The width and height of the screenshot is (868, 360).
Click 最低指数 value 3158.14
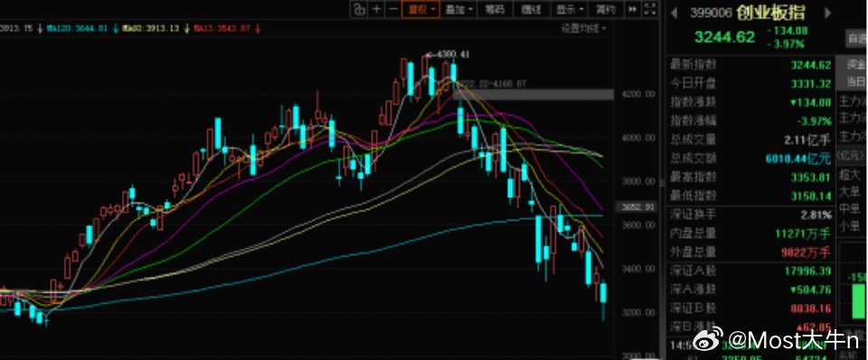[810, 195]
